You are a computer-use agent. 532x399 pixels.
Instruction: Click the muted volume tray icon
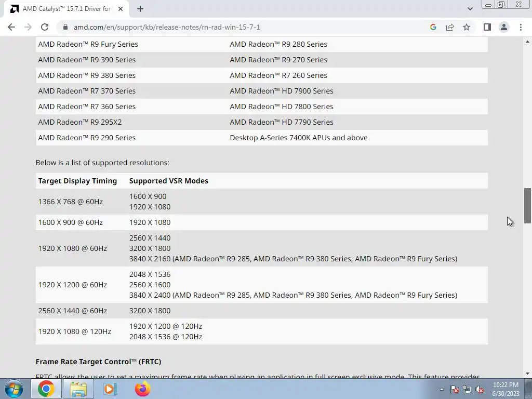480,389
